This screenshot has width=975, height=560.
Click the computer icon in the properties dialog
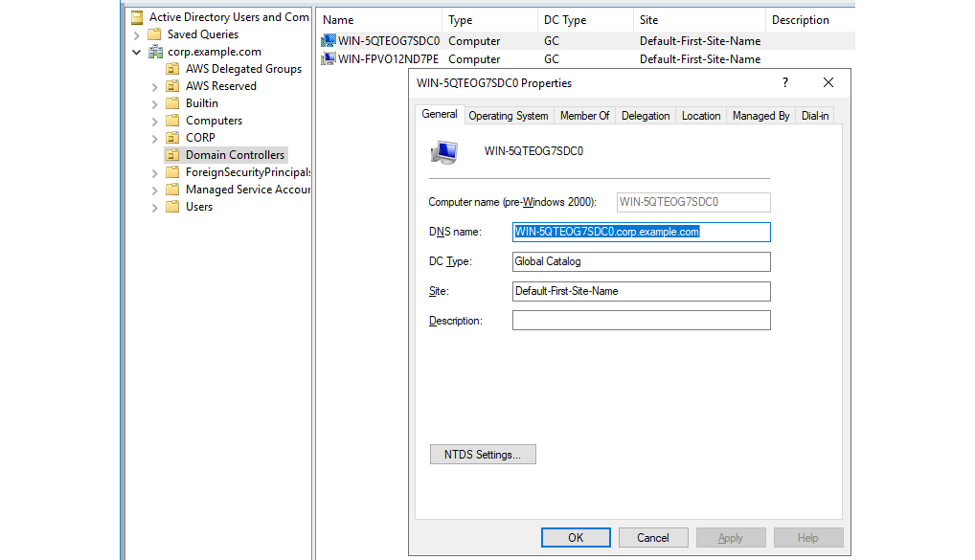[443, 150]
